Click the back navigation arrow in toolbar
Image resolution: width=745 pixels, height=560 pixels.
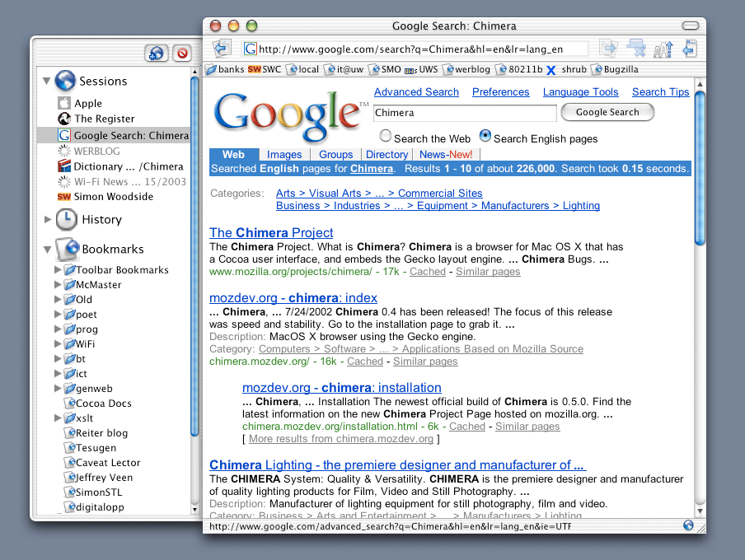(222, 49)
